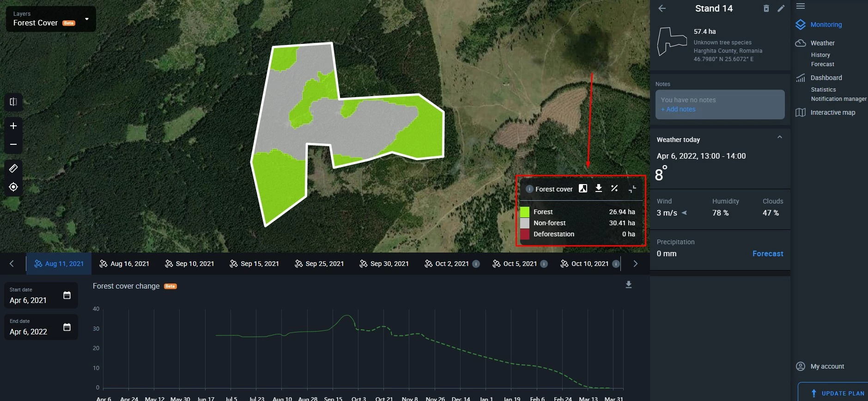Viewport: 868px width, 401px height.
Task: Minimize the Forest cover legend panel
Action: (x=632, y=189)
